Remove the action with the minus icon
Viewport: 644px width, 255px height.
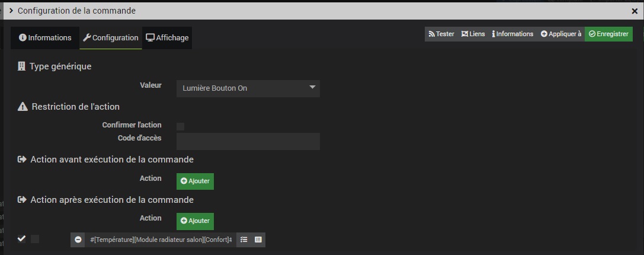click(x=78, y=240)
